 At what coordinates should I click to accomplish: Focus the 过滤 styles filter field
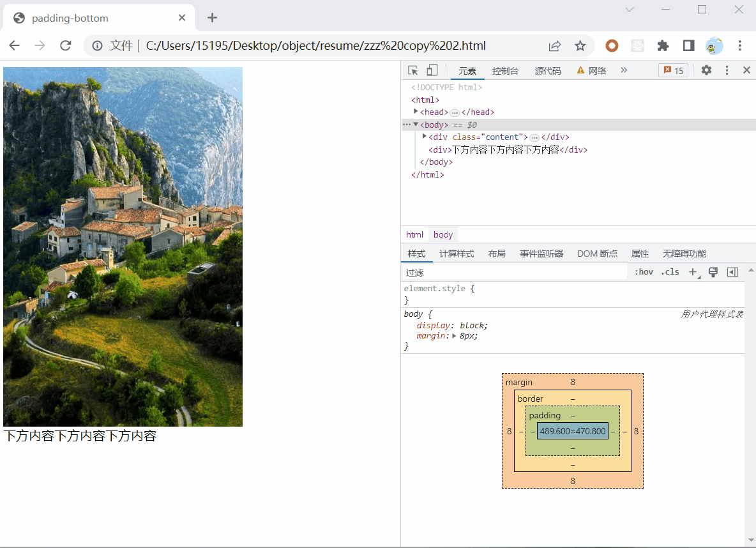tap(515, 273)
